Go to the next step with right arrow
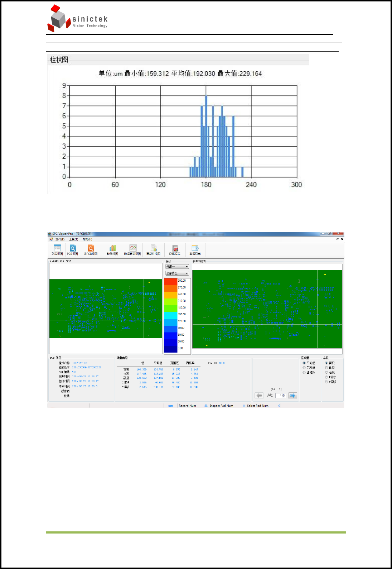This screenshot has height=569, width=392. click(292, 396)
